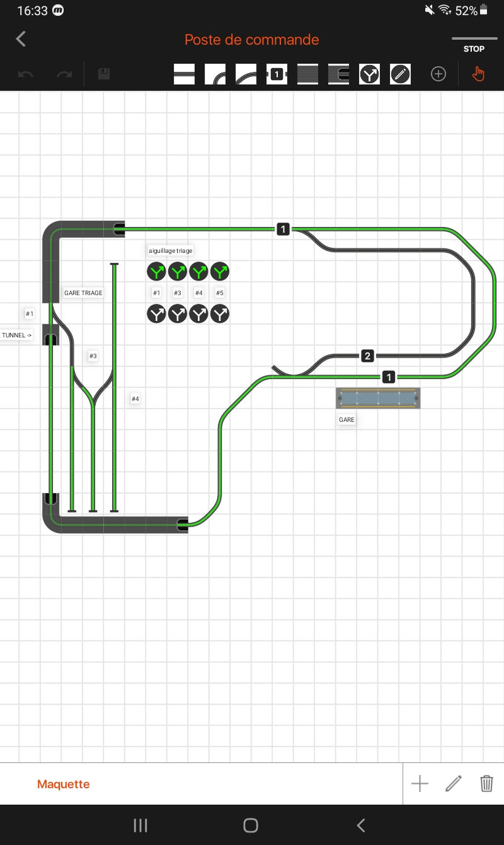Image resolution: width=504 pixels, height=845 pixels.
Task: Toggle green turnout above #5 label
Action: 219,272
